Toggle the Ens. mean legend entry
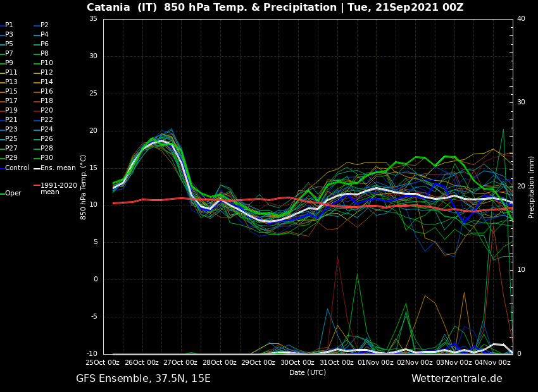 click(58, 168)
